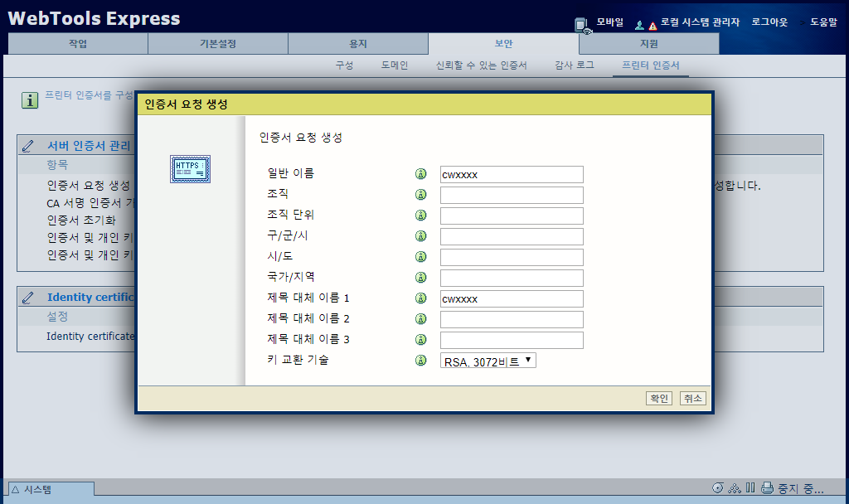
Task: Click the pause icon in status bar
Action: [750, 487]
